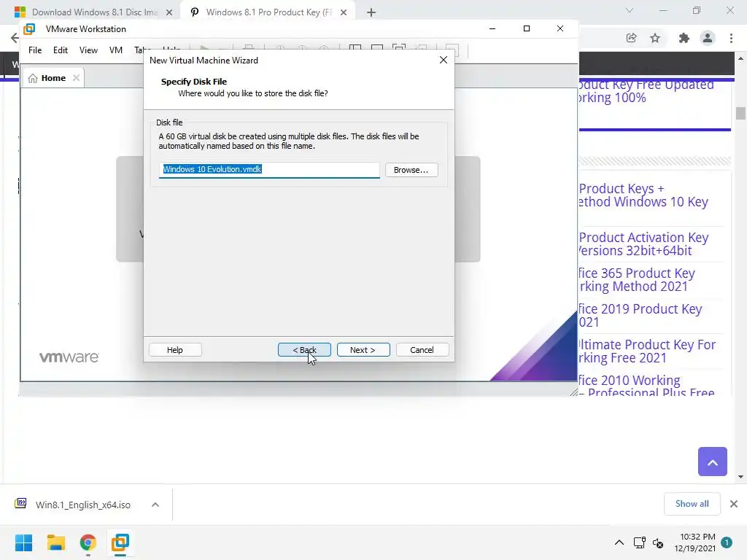The width and height of the screenshot is (747, 560).
Task: Click the disk file name field
Action: coord(269,169)
